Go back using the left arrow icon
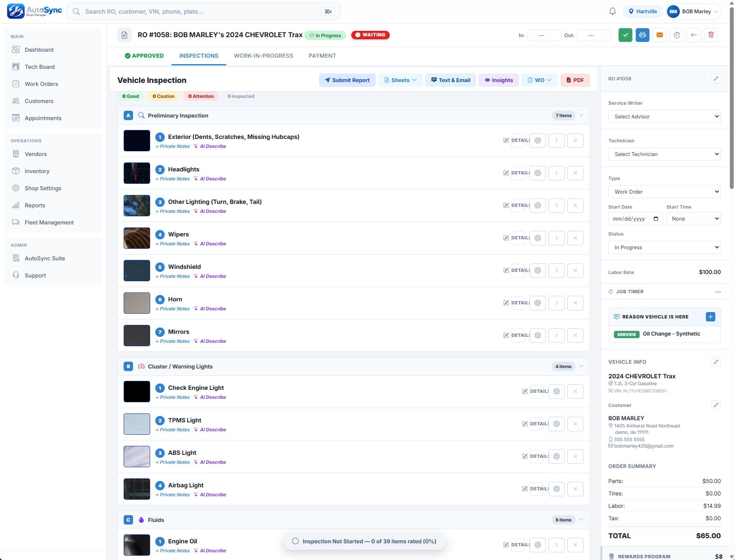Screen dimensions: 735x560 (694, 35)
